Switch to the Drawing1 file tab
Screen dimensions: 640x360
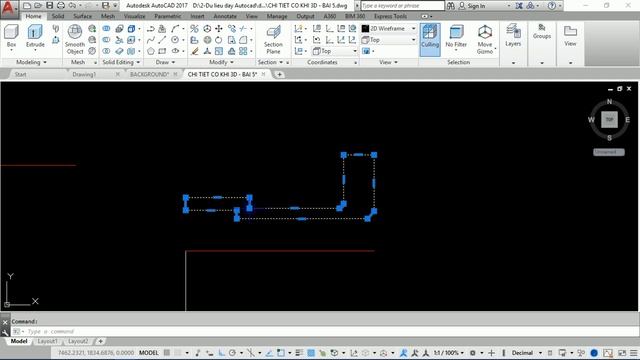84,74
